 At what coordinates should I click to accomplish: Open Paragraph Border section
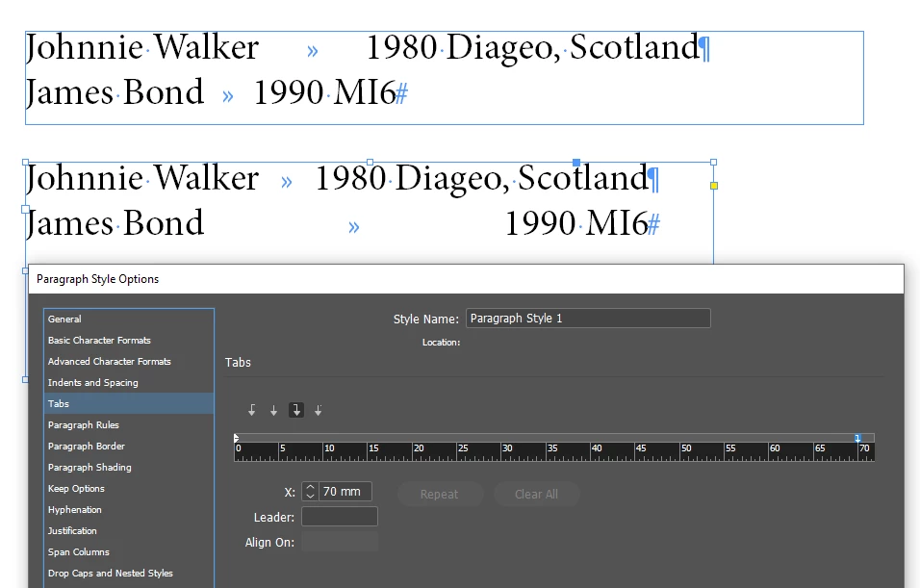point(129,446)
